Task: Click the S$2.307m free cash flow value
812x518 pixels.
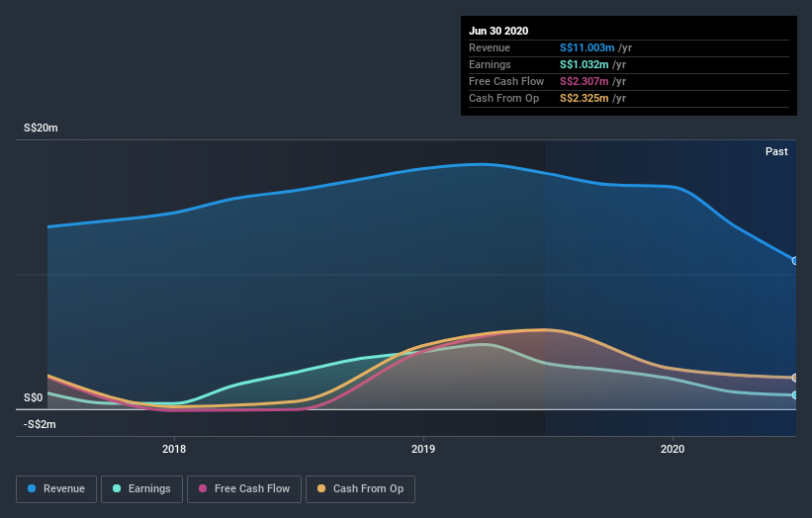Action: 584,81
